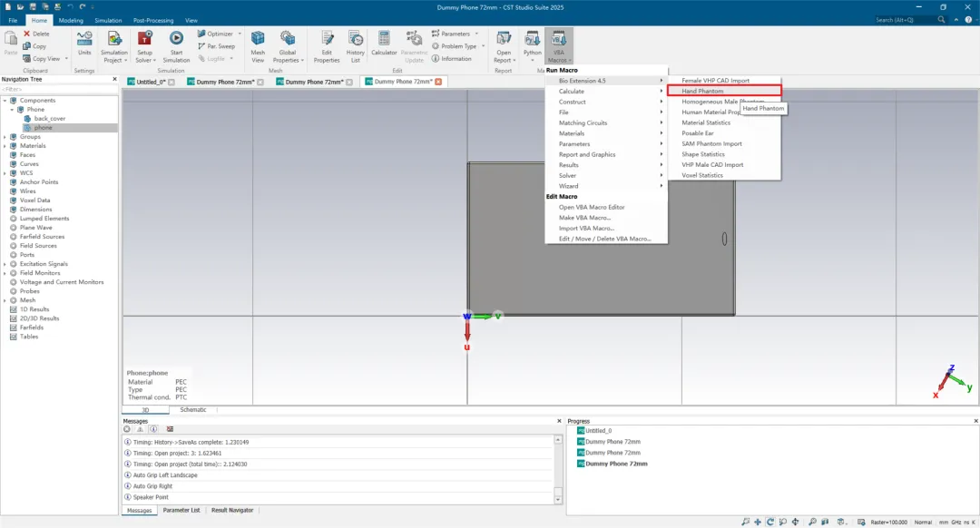Close the Navigation Tree panel
This screenshot has width=980, height=528.
click(x=114, y=79)
